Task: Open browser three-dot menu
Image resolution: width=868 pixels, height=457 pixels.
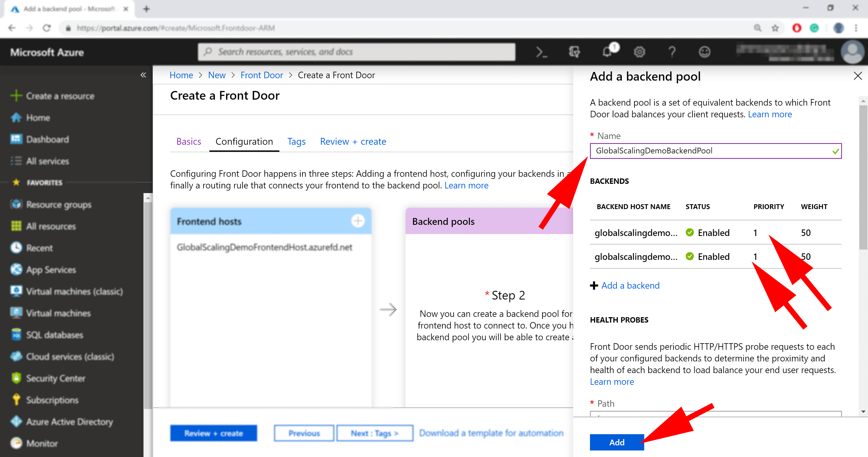Action: pos(856,28)
